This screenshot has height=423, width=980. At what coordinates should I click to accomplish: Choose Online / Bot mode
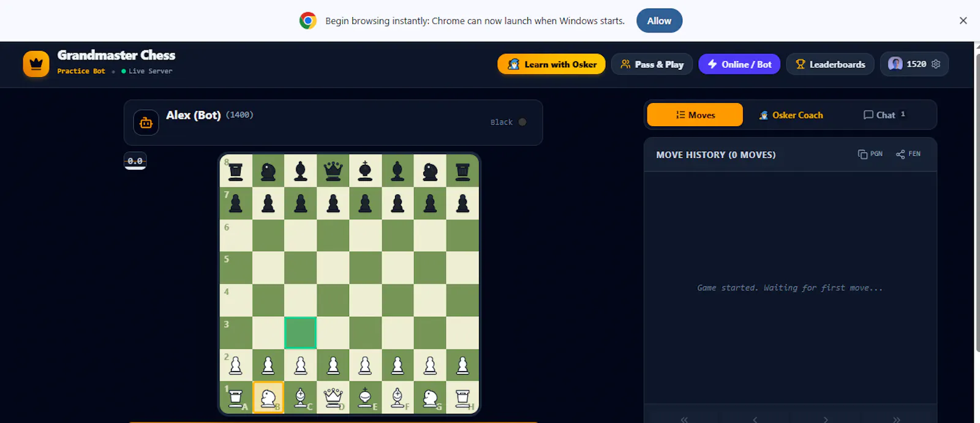(x=739, y=64)
